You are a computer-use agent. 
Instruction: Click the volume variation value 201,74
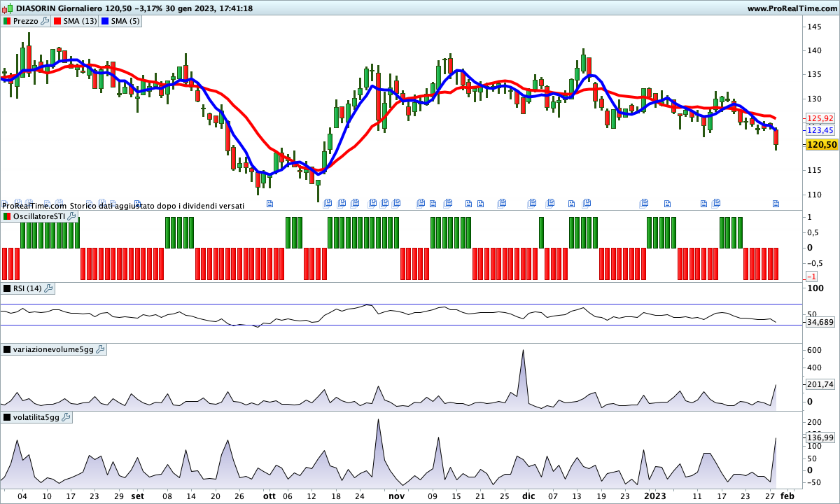820,384
